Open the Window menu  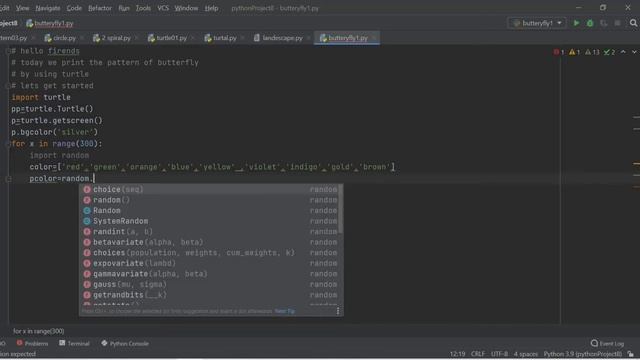186,8
